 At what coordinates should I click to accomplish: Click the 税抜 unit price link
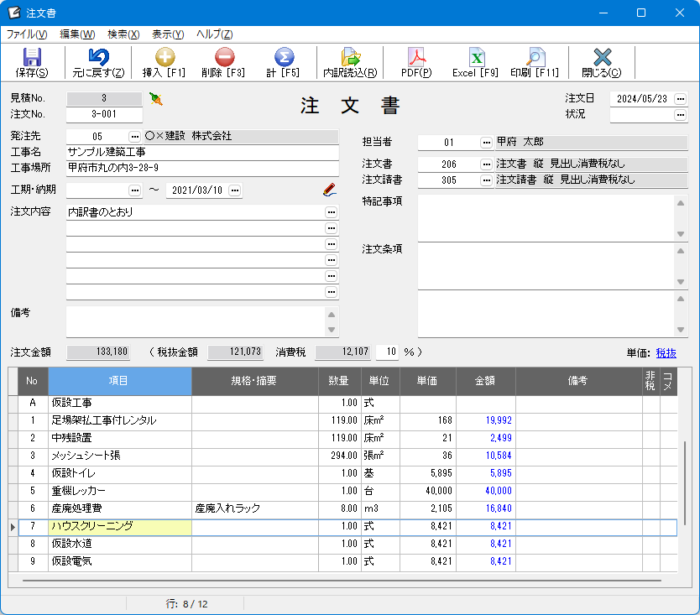click(x=666, y=353)
